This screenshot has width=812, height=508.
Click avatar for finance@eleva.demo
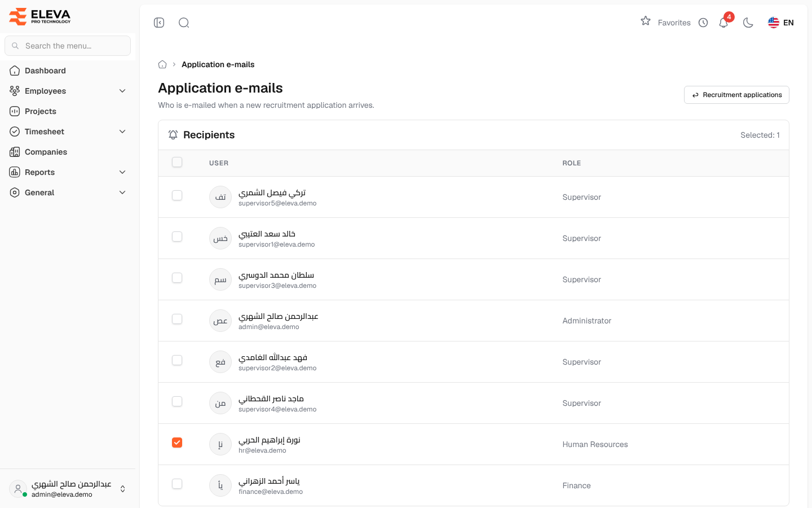[220, 485]
